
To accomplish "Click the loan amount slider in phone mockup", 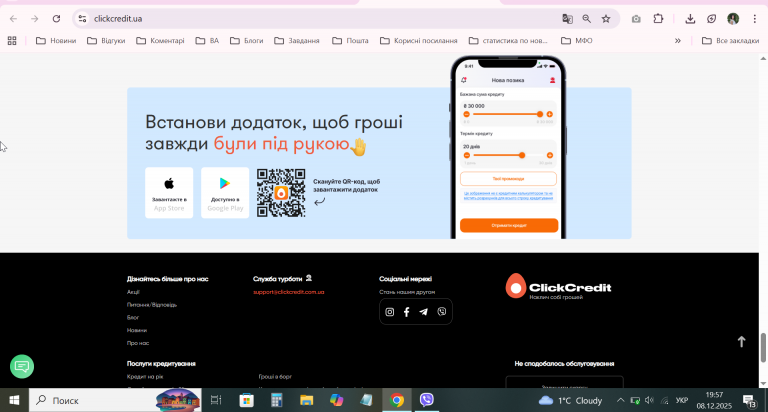I will click(508, 114).
